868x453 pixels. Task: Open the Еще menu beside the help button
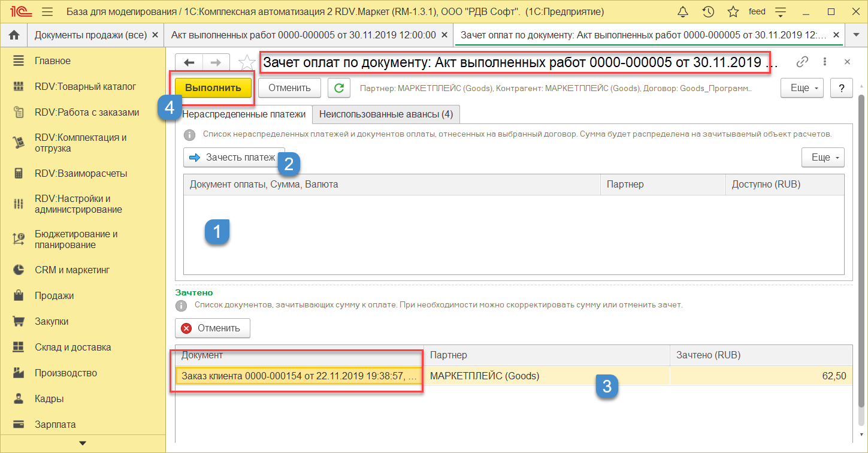[x=802, y=87]
